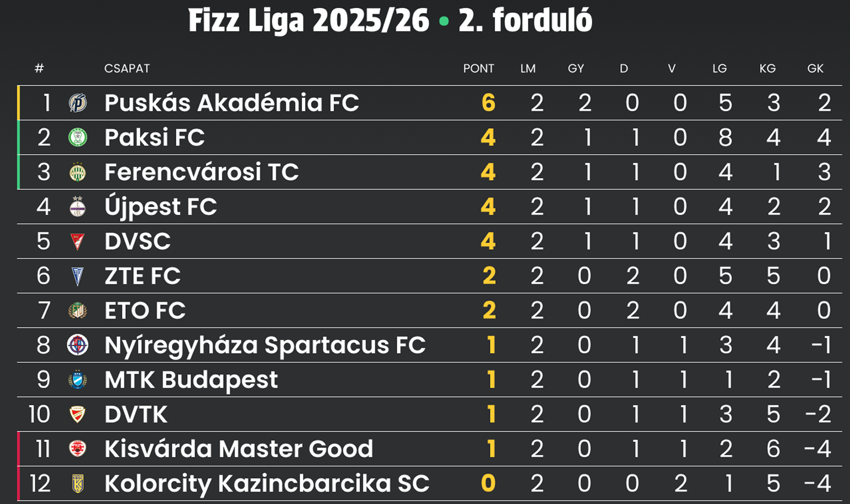Image resolution: width=850 pixels, height=504 pixels.
Task: Click the Újpest FC club crest
Action: point(77,207)
